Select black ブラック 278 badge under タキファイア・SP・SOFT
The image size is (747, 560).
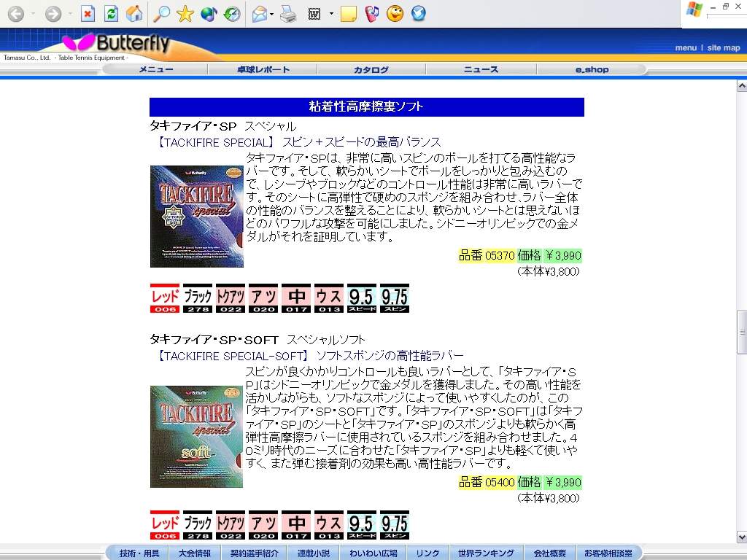click(198, 525)
